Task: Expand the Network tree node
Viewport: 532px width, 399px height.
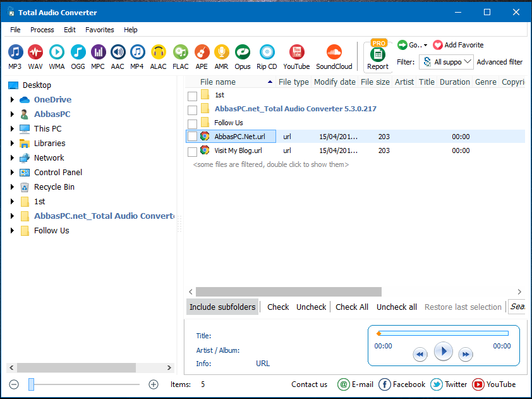Action: (12, 158)
